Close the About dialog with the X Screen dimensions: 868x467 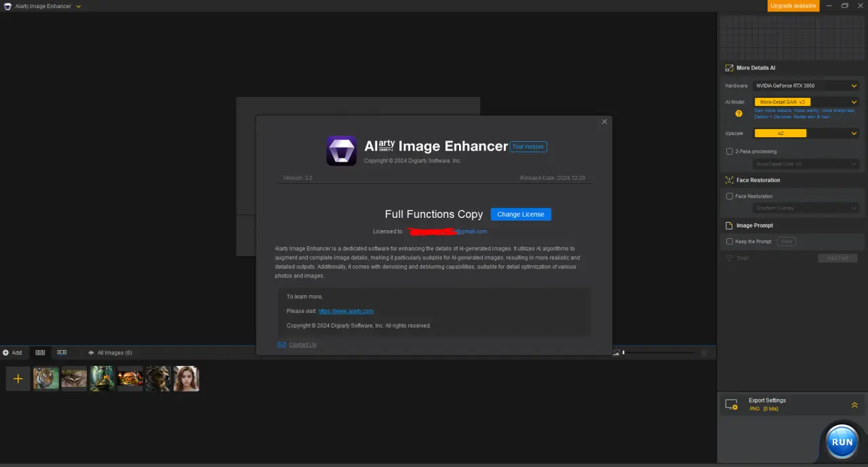[604, 122]
